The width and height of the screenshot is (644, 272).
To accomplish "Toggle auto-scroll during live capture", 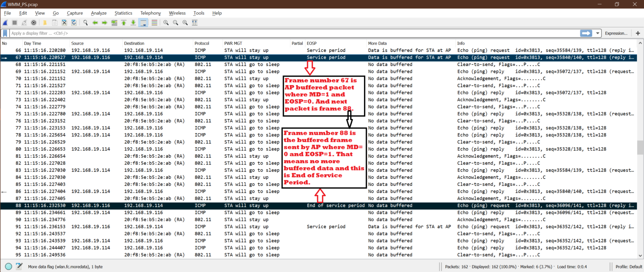I will [143, 23].
